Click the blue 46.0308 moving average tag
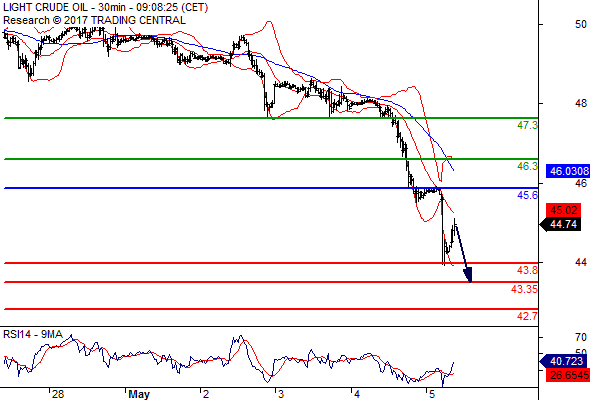Screen dimensions: 590x400 (568, 171)
